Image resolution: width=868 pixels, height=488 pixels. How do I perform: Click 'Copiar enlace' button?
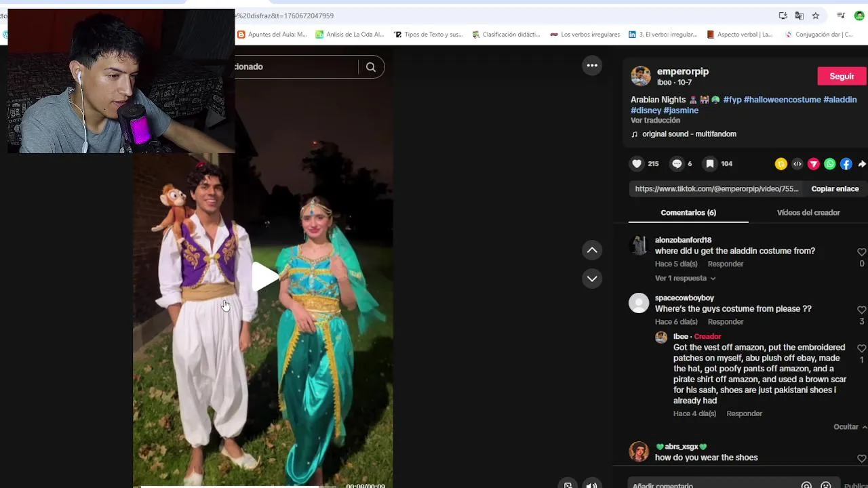pyautogui.click(x=835, y=189)
